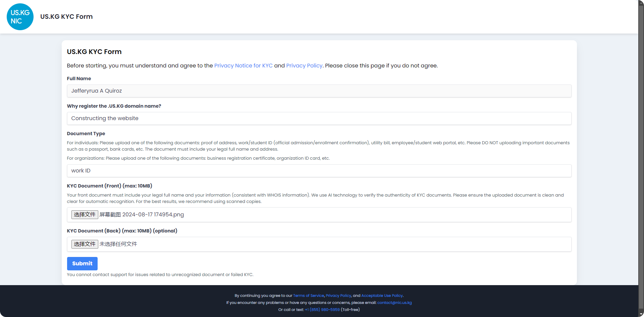This screenshot has width=644, height=317.
Task: Open the Acceptable Use Policy footer link
Action: pyautogui.click(x=382, y=296)
